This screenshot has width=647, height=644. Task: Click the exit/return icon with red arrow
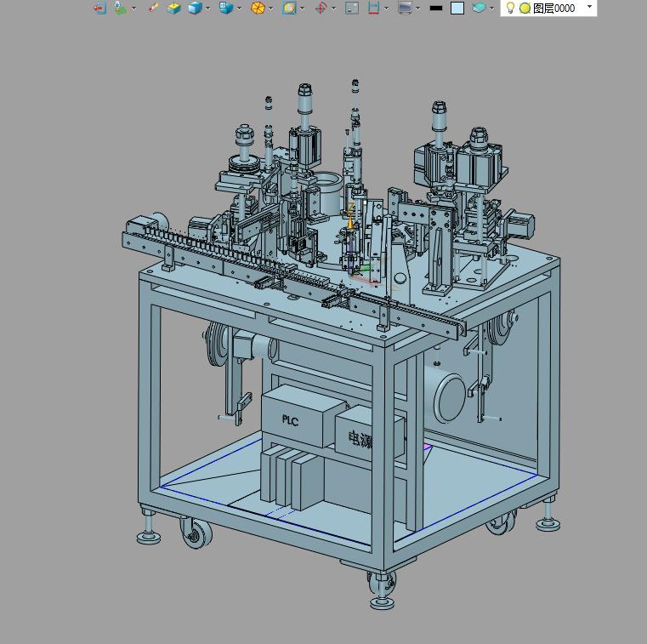coord(99,8)
